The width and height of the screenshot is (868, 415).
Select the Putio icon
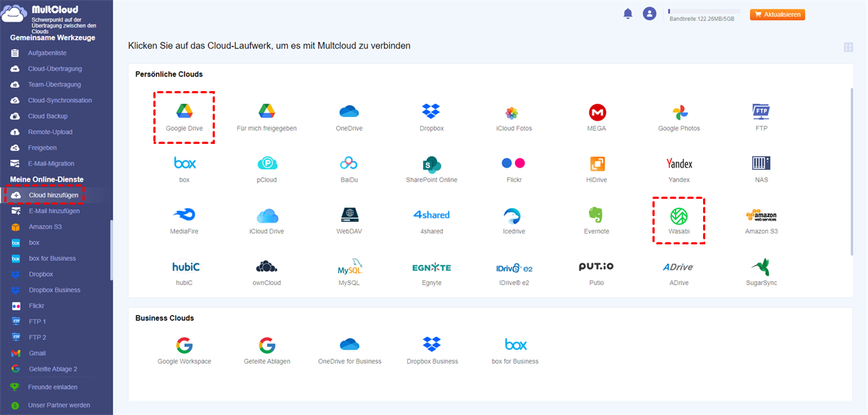[597, 267]
